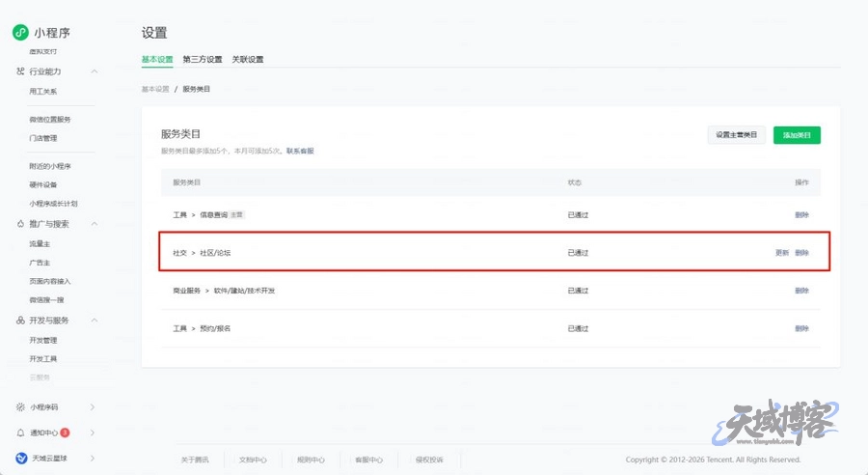Switch to the 基本设置 tab
Viewport: 868px width, 475px height.
click(157, 59)
